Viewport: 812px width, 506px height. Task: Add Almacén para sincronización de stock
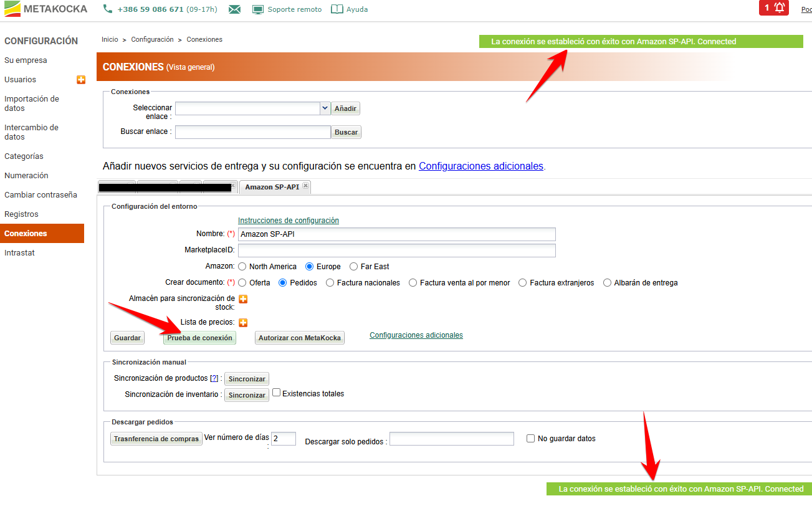click(244, 299)
